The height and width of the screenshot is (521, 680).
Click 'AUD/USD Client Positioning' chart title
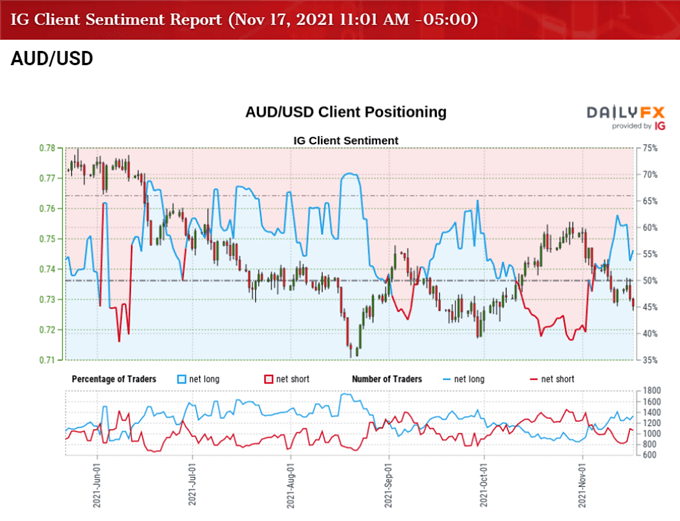[346, 112]
